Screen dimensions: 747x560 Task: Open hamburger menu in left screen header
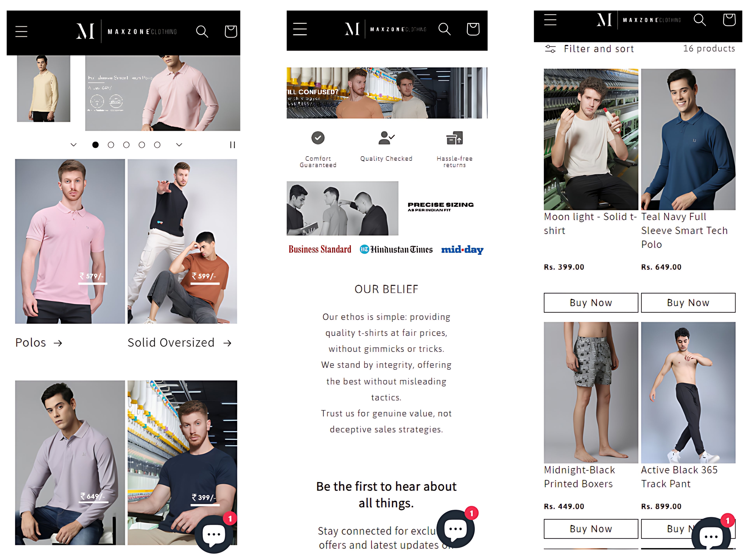click(21, 31)
